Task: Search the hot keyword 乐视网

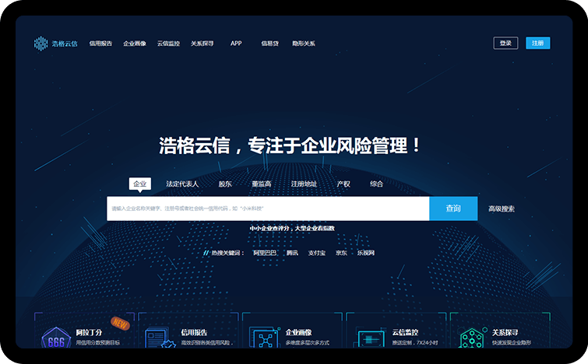Action: point(365,253)
